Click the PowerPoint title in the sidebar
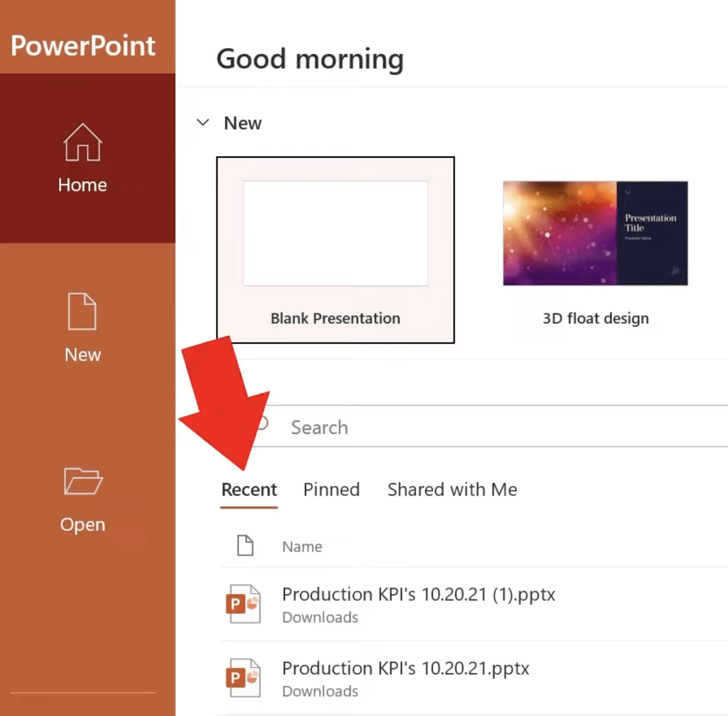728x716 pixels. coord(83,45)
